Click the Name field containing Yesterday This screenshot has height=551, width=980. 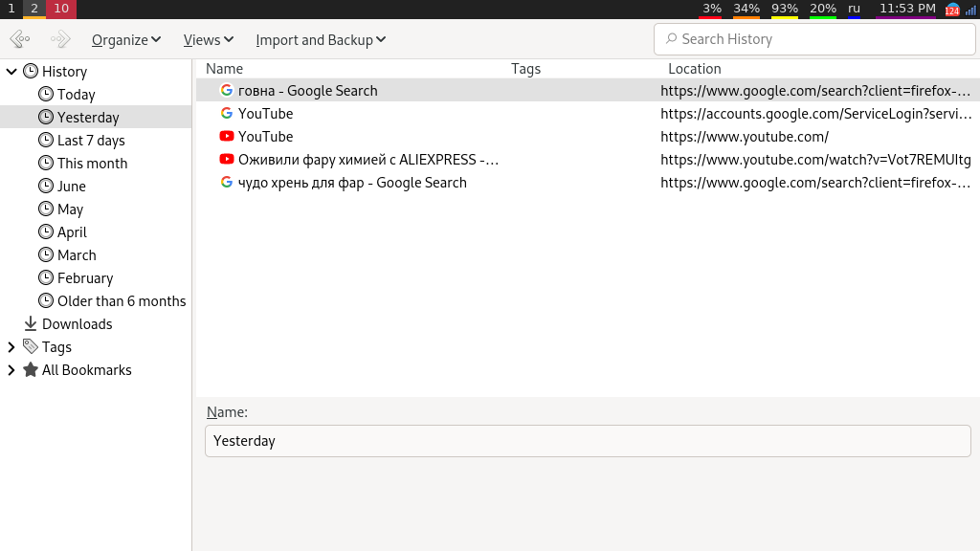pyautogui.click(x=588, y=441)
